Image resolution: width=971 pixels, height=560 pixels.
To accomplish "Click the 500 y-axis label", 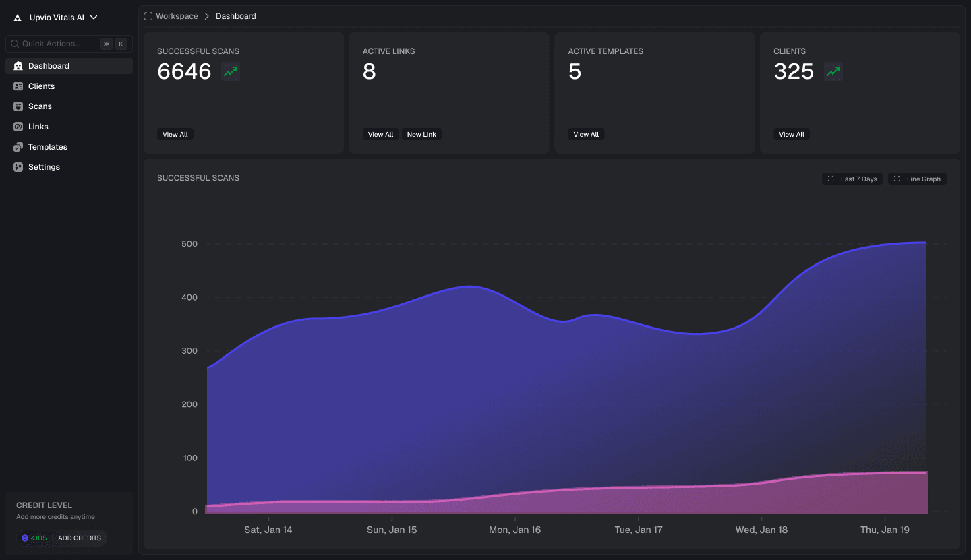I will click(189, 244).
